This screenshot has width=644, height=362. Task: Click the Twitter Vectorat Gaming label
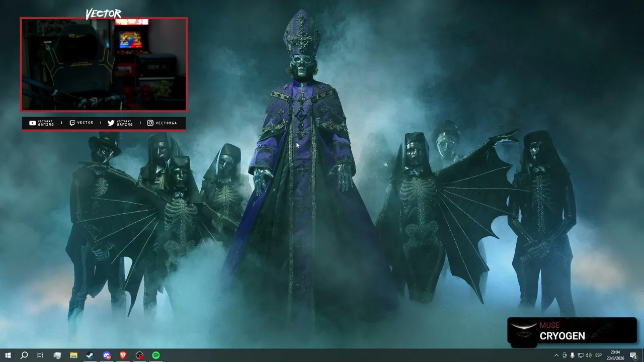[x=120, y=123]
